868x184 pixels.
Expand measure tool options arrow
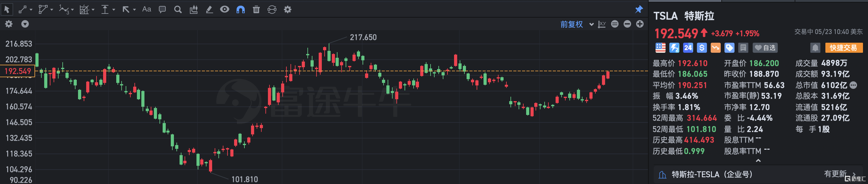[113, 10]
